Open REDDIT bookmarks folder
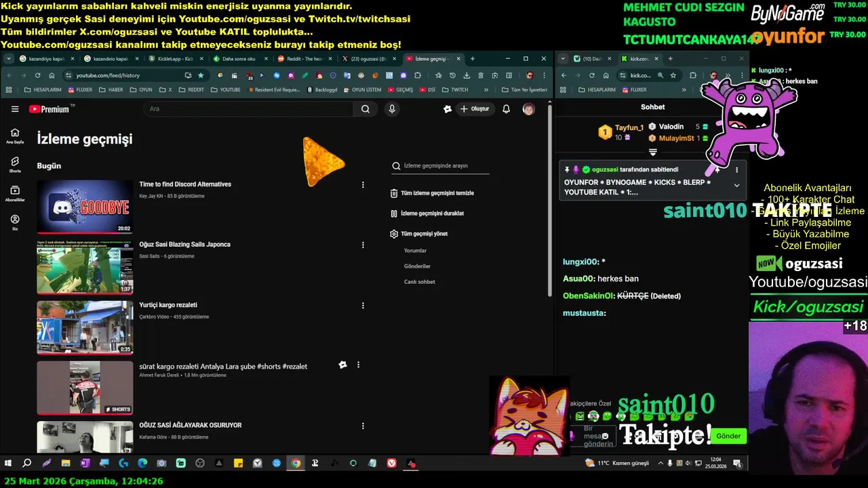 (x=191, y=89)
